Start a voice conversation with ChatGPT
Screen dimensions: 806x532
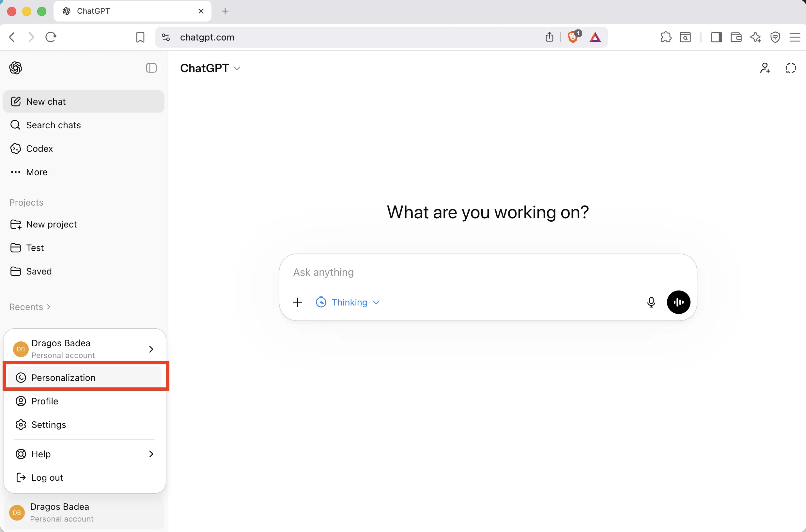[678, 302]
